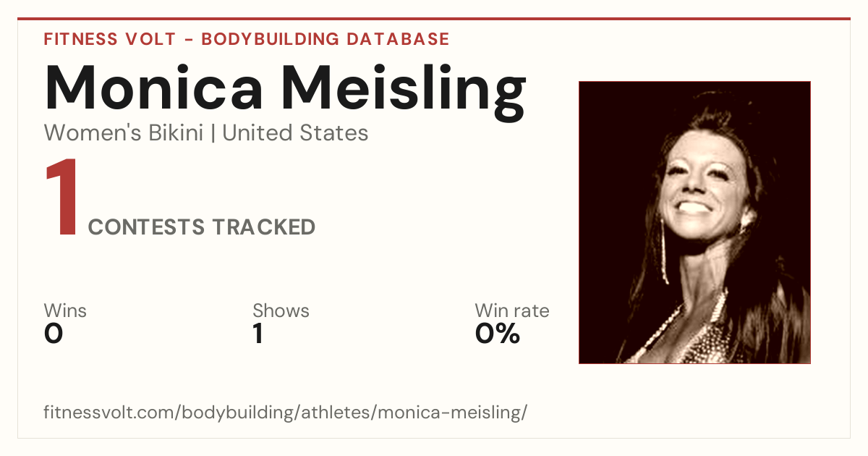Click the Wins label

[65, 311]
